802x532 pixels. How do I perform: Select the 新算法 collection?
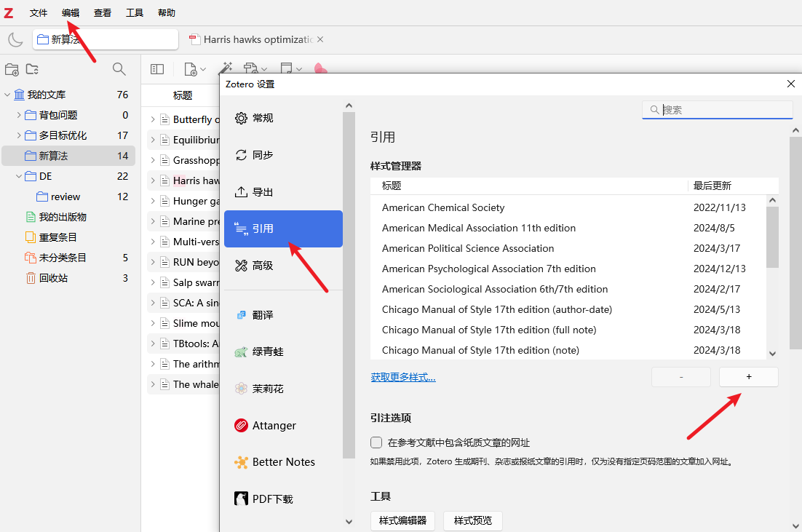click(68, 156)
